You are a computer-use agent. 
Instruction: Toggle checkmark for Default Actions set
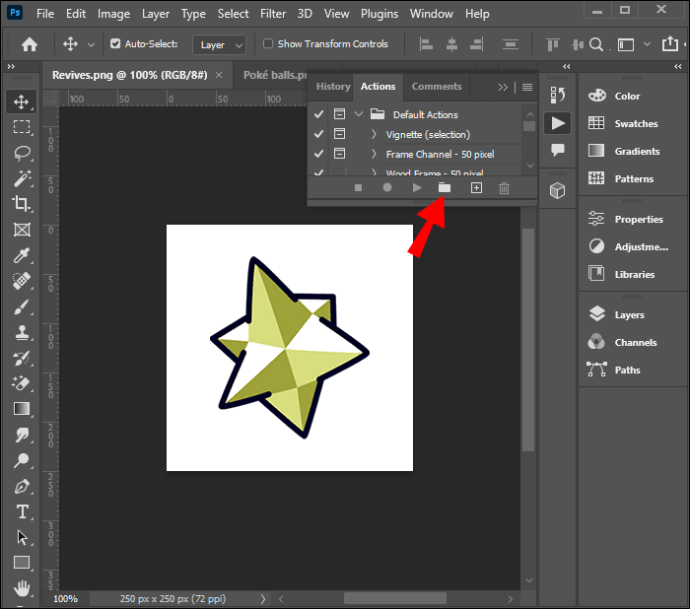click(319, 114)
